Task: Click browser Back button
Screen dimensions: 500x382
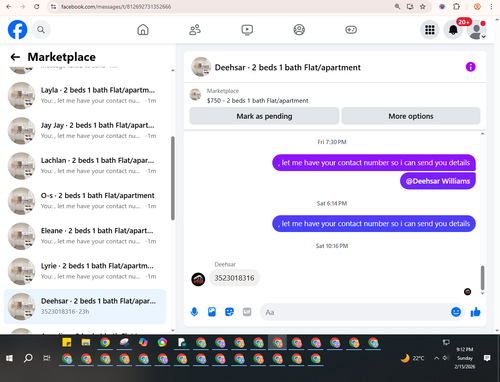Action: 9,6
